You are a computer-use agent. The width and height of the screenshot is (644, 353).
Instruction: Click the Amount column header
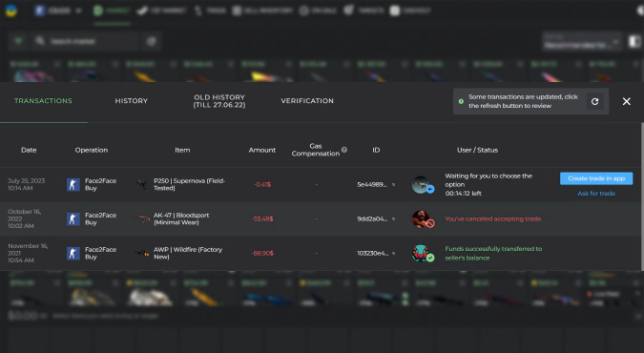tap(262, 150)
